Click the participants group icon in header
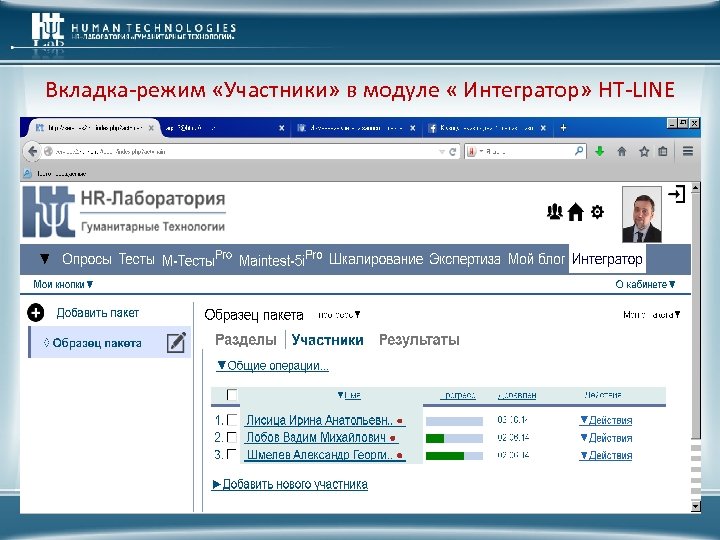 [555, 212]
